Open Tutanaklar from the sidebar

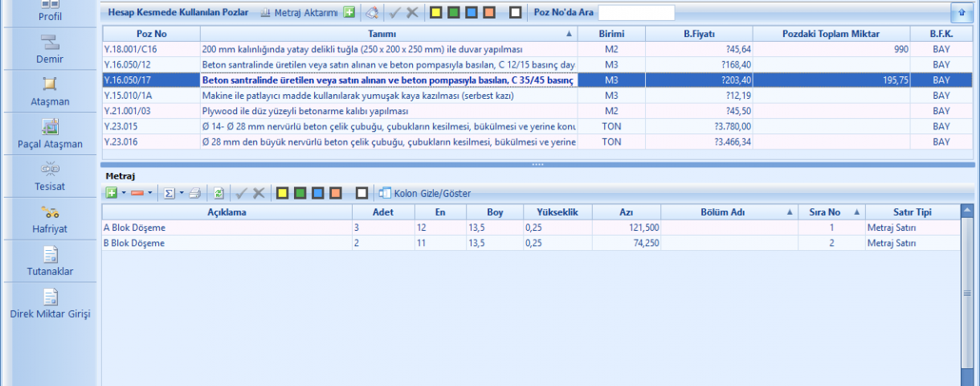pyautogui.click(x=49, y=262)
